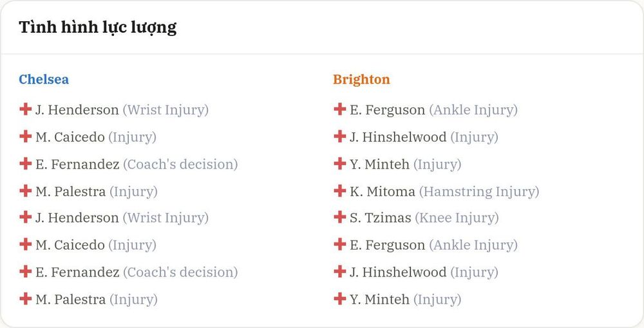Select S. Tzimas player name
This screenshot has height=328, width=644.
[x=381, y=218]
